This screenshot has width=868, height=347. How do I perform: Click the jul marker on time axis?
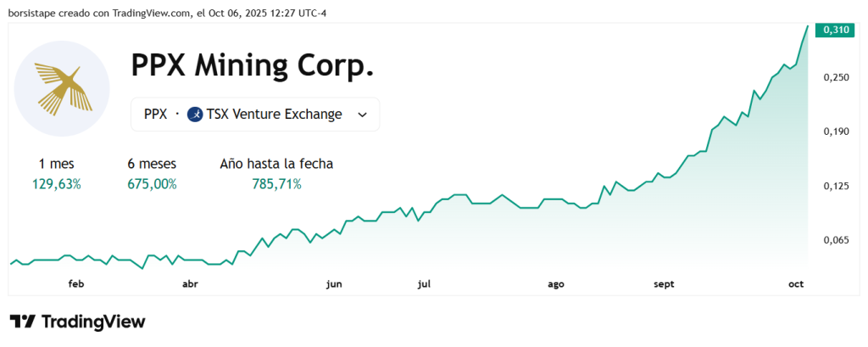pos(424,284)
